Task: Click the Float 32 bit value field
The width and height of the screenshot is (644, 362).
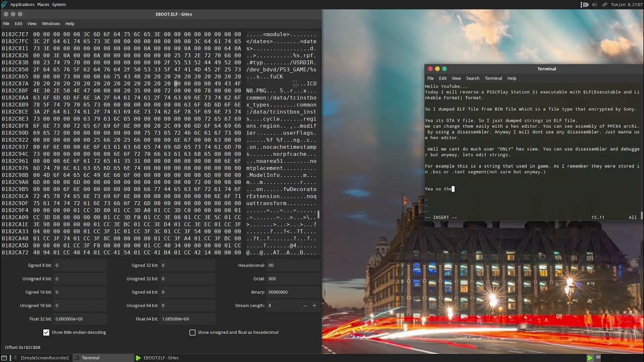Action: tap(80, 319)
